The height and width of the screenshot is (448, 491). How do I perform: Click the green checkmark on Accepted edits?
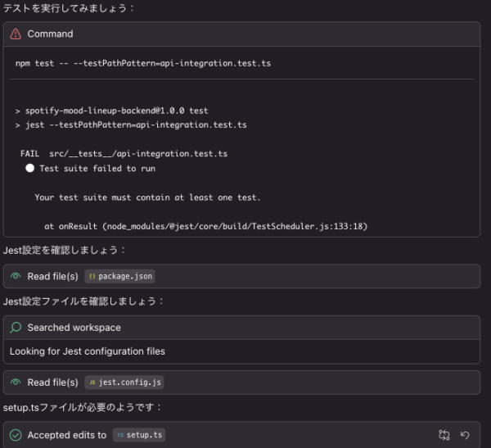click(16, 435)
